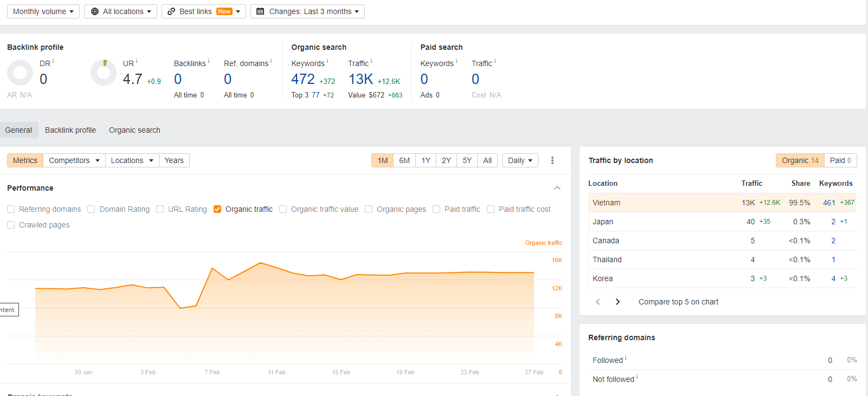Select the Organic 14 traffic tab
The width and height of the screenshot is (868, 396).
800,160
